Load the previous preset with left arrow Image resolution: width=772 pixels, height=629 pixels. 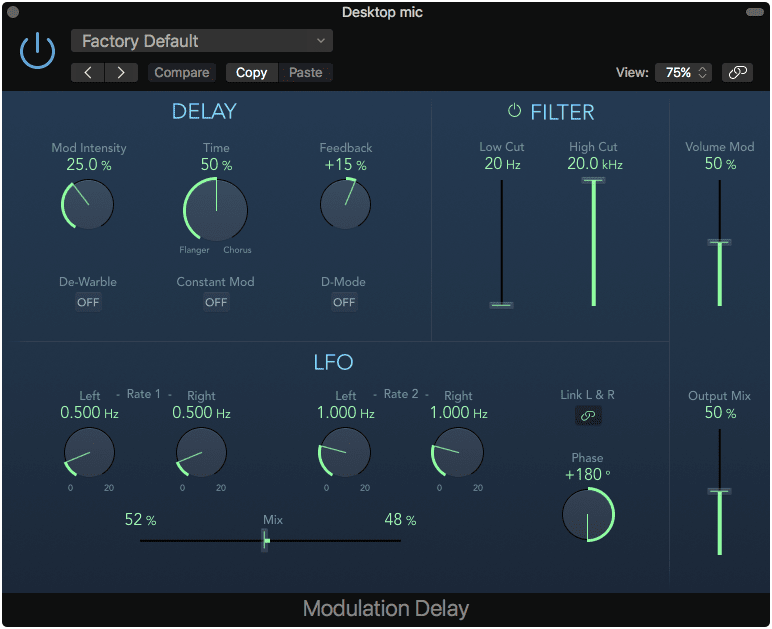click(88, 72)
